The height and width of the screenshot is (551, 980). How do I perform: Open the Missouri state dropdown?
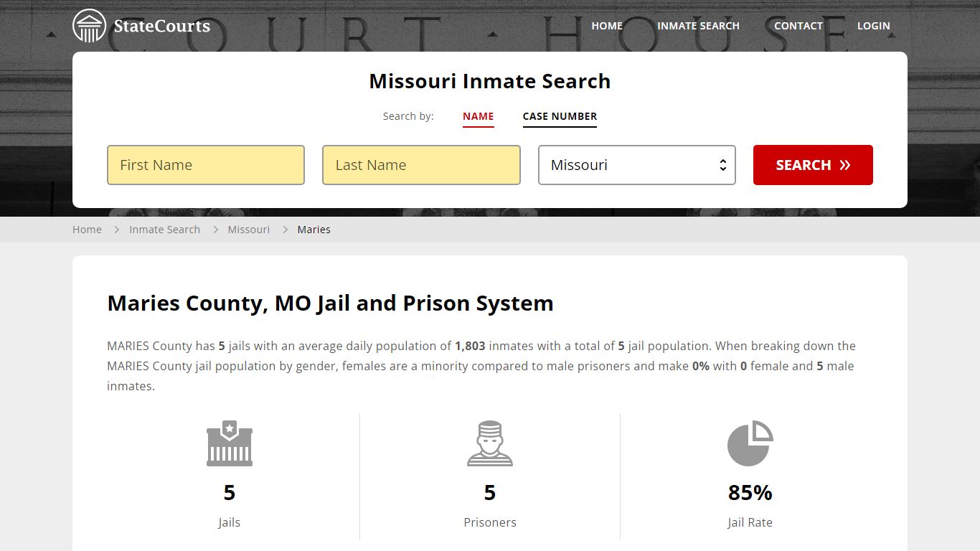pyautogui.click(x=637, y=165)
